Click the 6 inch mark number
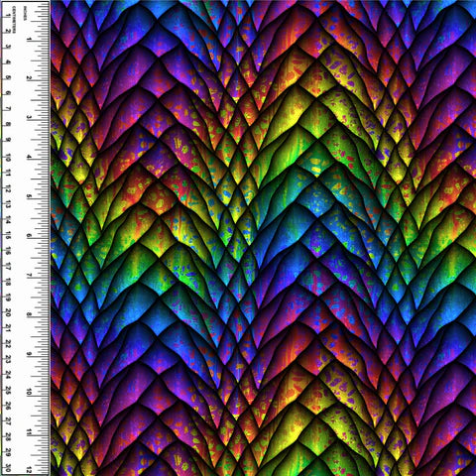 coord(29,236)
